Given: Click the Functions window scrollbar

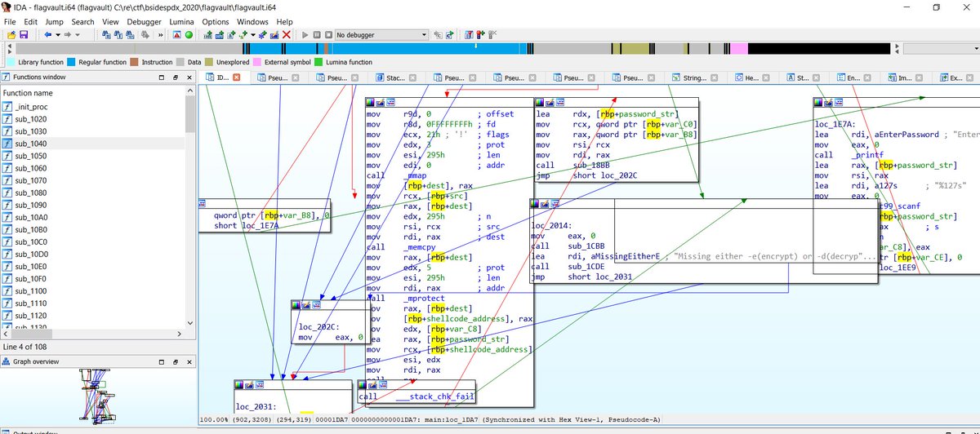Looking at the screenshot, I should (x=190, y=212).
